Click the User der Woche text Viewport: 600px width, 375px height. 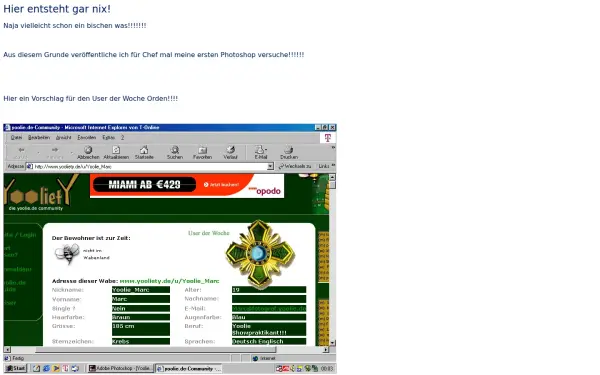click(209, 233)
